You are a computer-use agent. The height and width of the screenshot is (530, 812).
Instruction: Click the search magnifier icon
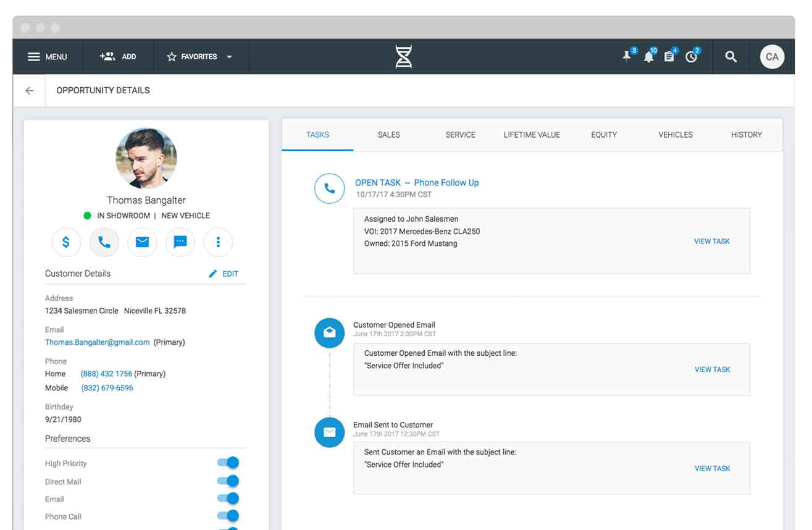click(x=731, y=57)
